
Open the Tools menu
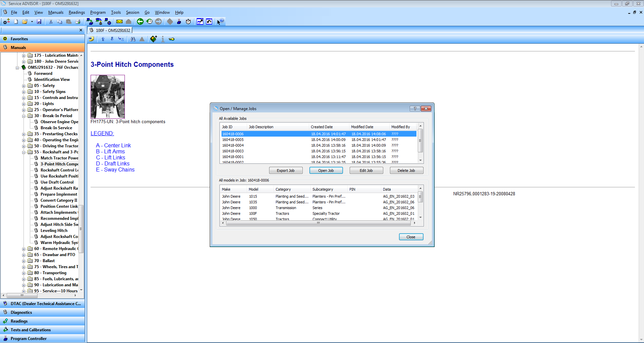[x=116, y=12]
